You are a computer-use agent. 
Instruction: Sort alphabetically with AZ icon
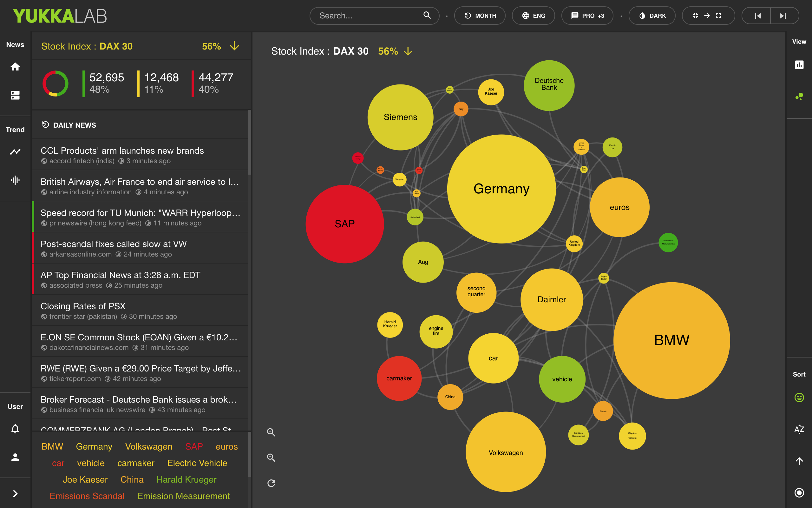[x=799, y=429]
